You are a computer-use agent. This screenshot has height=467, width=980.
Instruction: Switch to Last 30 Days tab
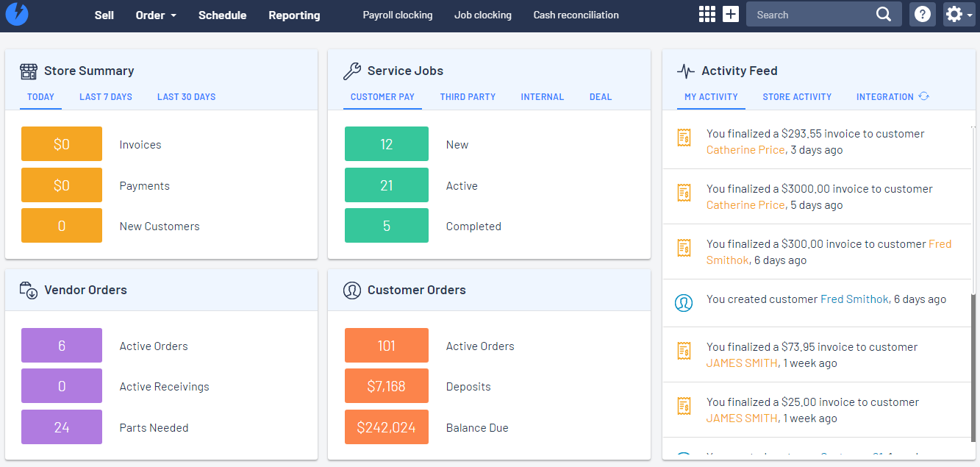187,97
